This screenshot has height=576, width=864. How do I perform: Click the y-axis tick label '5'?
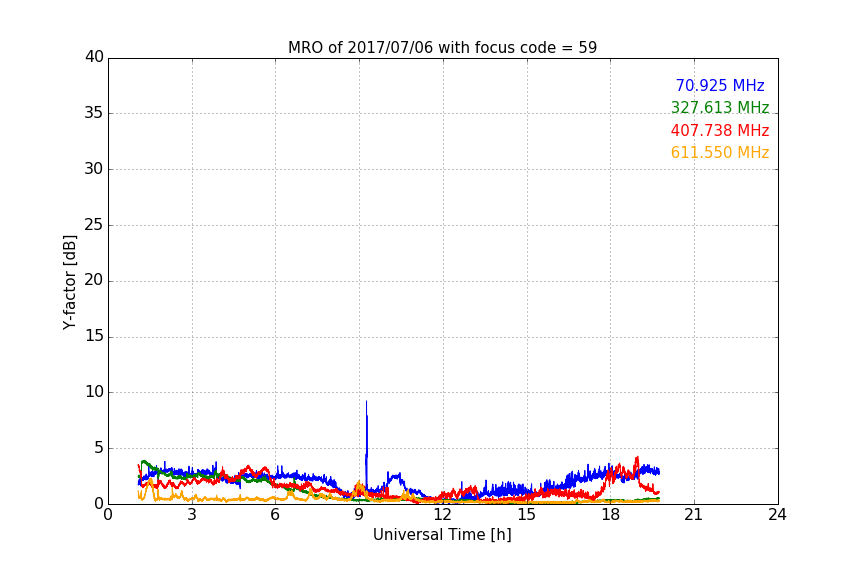(x=99, y=448)
